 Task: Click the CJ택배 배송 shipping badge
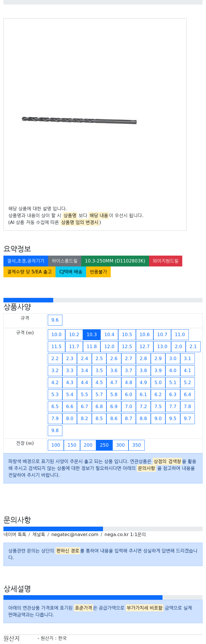[x=71, y=272]
